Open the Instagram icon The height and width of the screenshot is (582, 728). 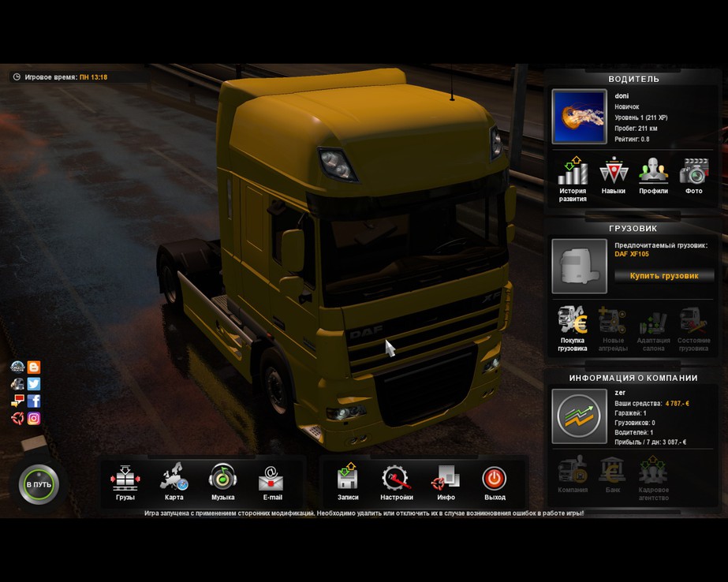click(x=34, y=418)
